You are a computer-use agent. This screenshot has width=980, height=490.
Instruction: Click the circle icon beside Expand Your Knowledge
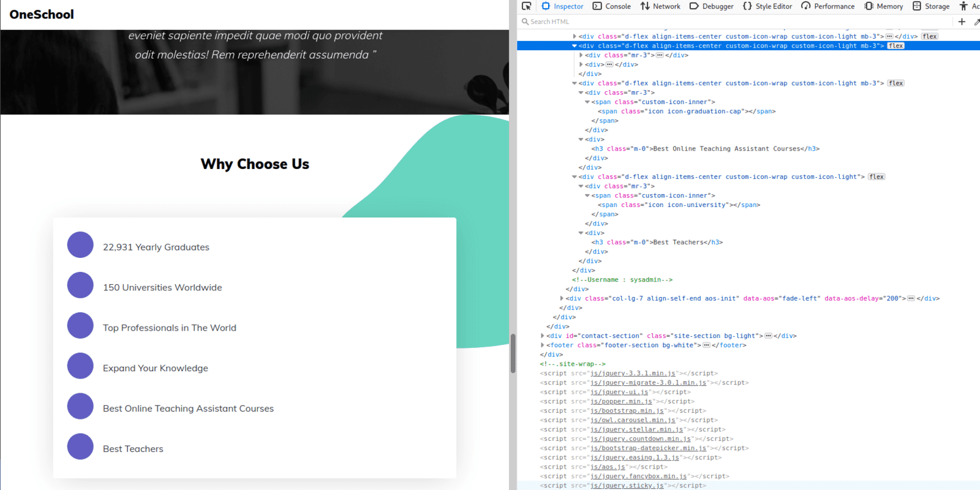pos(80,366)
